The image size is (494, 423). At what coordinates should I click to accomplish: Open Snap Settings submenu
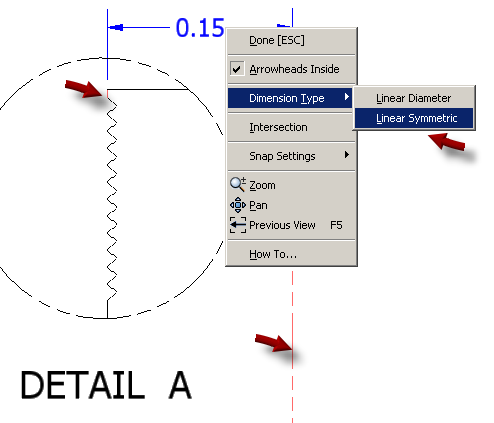[291, 156]
